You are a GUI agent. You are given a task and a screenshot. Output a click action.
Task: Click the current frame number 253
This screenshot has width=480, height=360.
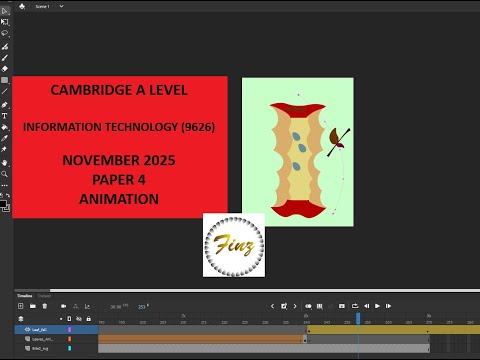(x=142, y=306)
